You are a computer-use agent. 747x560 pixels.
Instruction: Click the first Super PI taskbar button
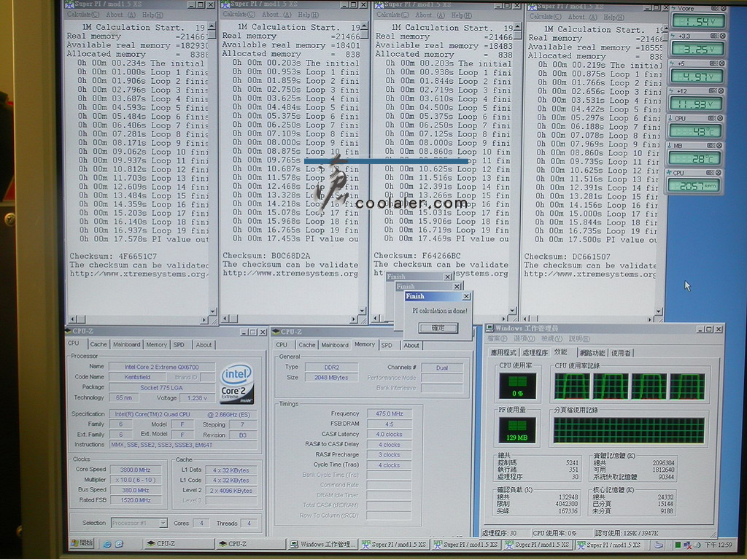pos(395,544)
